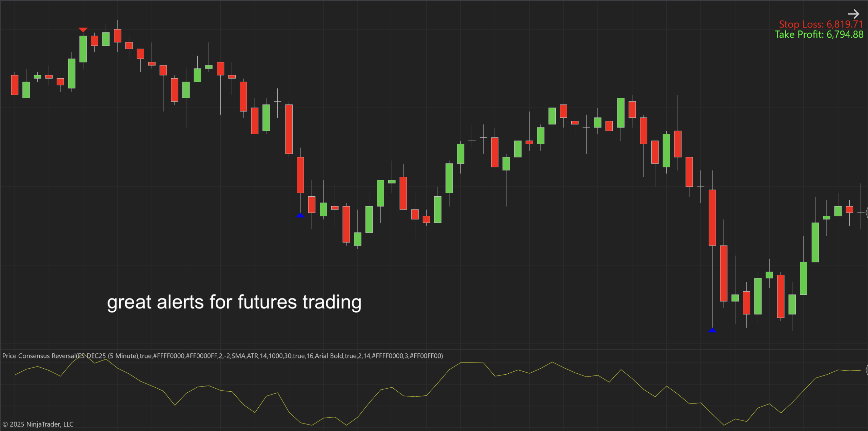
Task: Click the indicator value marker on the lower panel's right edge
Action: [x=866, y=370]
